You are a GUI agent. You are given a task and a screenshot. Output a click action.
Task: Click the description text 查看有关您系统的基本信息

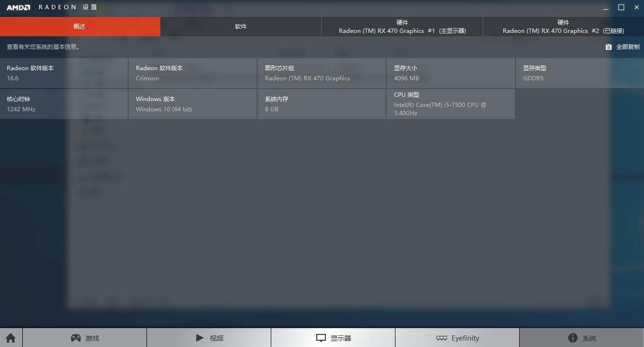click(x=44, y=47)
